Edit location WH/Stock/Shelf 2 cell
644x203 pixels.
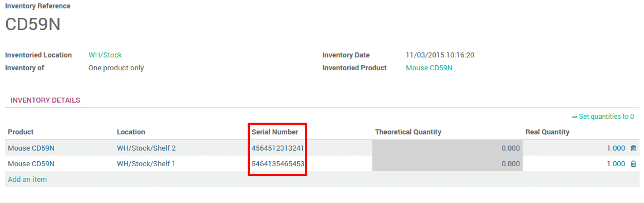[146, 148]
